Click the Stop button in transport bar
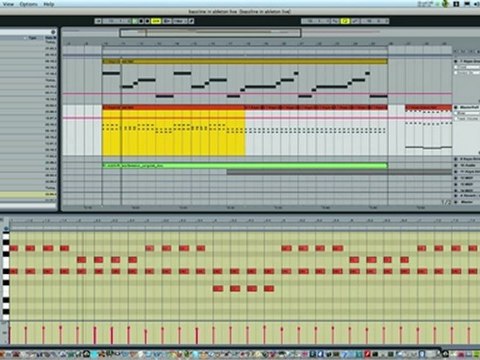Screen dimensions: 480x360 click(x=141, y=21)
